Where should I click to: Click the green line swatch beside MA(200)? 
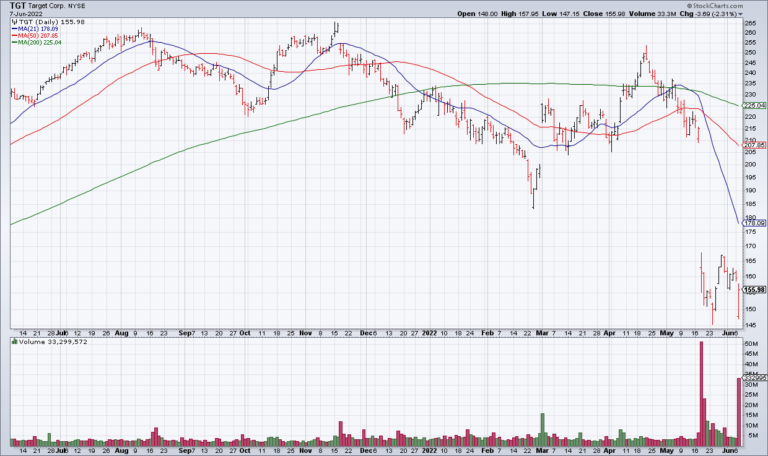(15, 43)
